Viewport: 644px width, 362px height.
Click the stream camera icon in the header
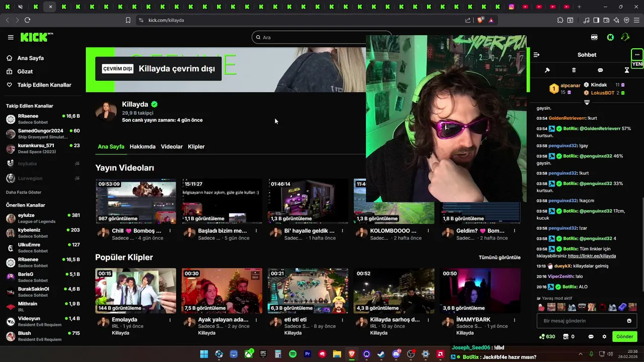tap(594, 37)
